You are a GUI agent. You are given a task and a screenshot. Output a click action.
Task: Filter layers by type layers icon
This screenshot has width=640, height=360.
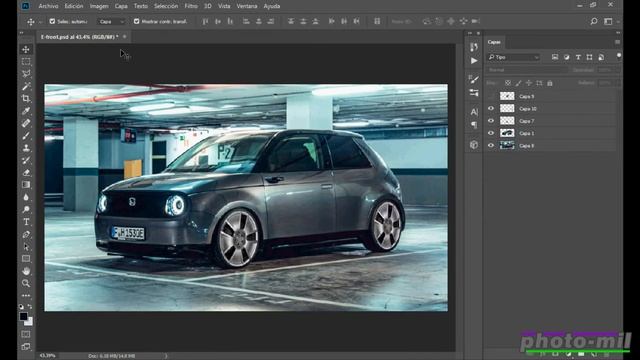578,57
